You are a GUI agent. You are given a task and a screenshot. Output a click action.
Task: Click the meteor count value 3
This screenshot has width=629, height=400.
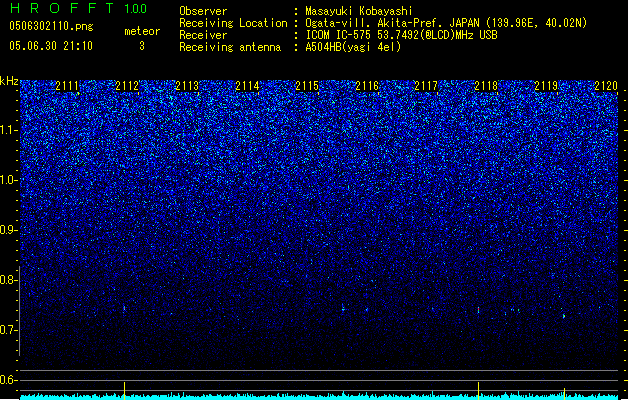click(142, 46)
